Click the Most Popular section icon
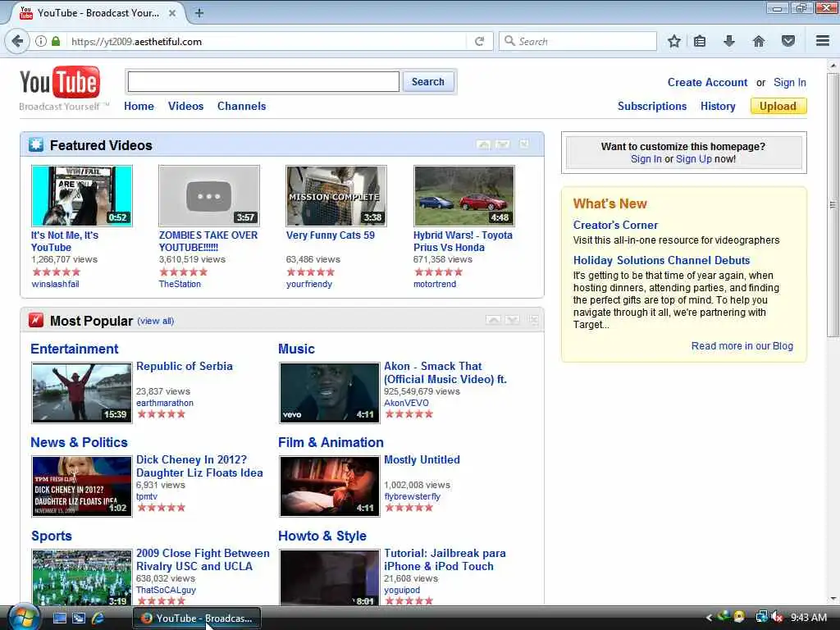840x630 pixels. [x=36, y=321]
